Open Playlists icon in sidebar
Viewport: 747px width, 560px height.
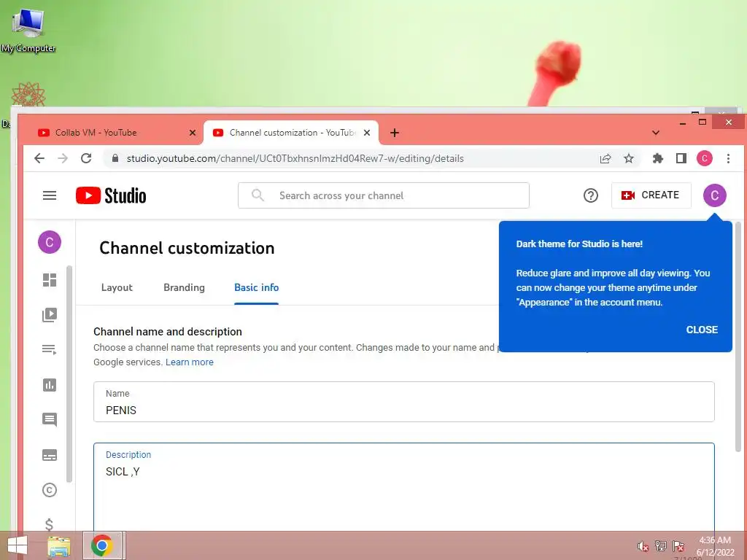click(x=50, y=349)
